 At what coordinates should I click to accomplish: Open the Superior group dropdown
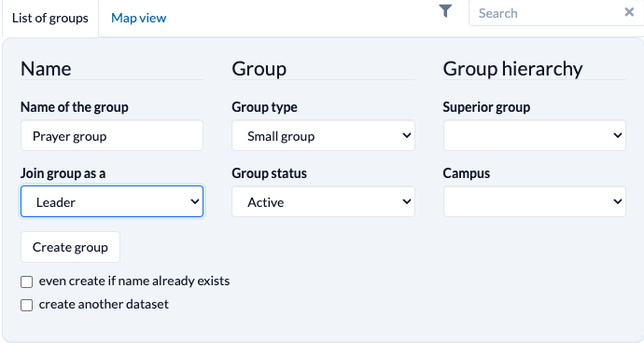click(x=535, y=135)
